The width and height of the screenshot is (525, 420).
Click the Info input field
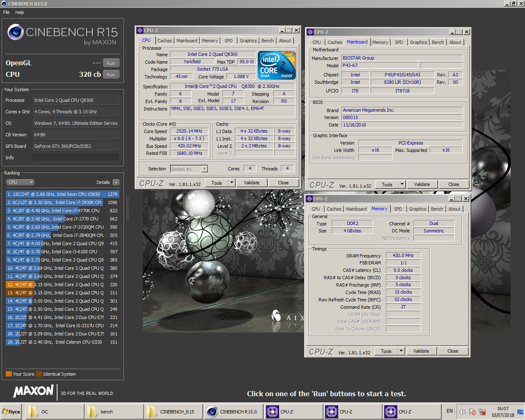pos(76,158)
